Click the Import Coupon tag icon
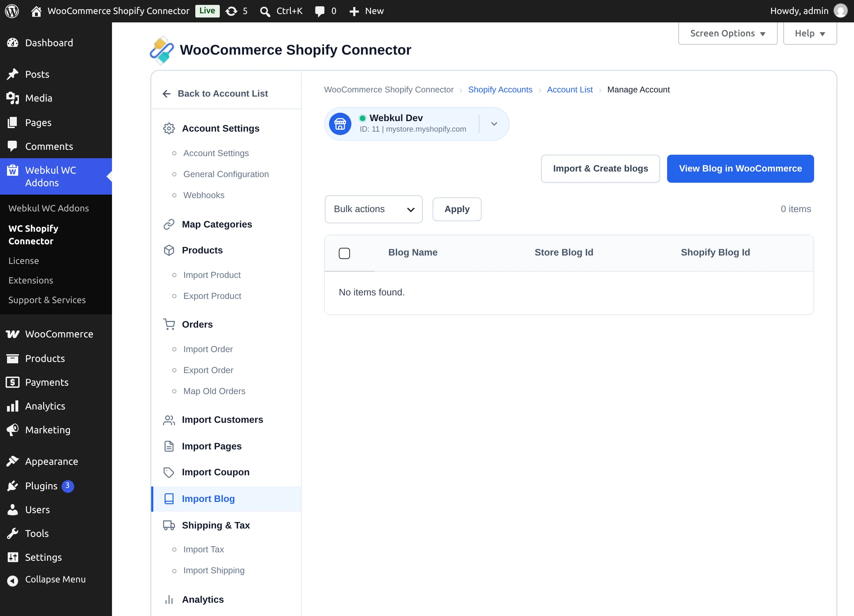Viewport: 854px width, 616px height. tap(169, 472)
